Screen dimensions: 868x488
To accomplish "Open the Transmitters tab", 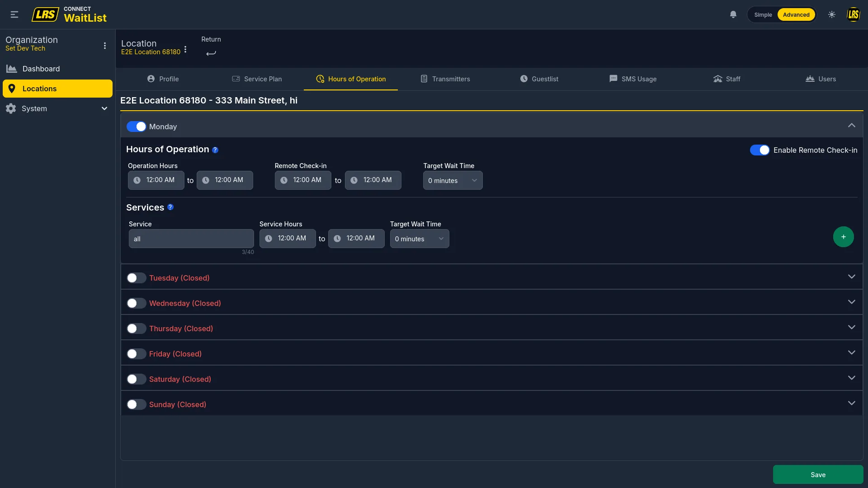I will 445,79.
